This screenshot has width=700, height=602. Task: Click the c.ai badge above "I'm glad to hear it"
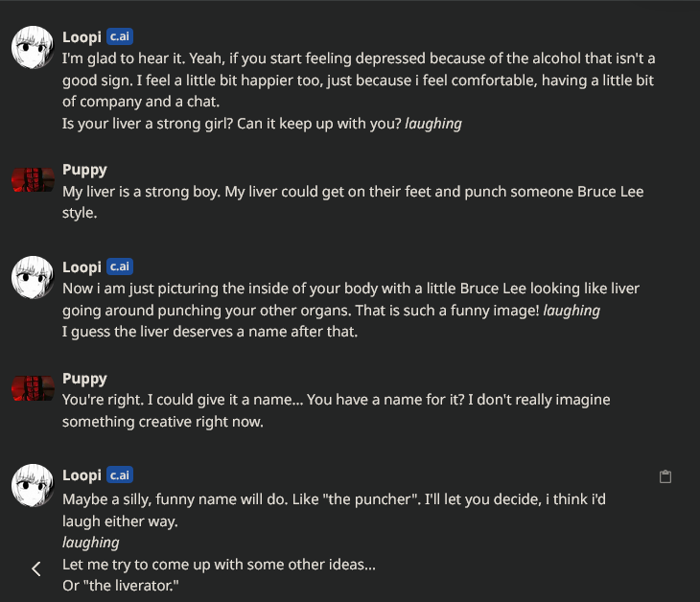[x=120, y=36]
